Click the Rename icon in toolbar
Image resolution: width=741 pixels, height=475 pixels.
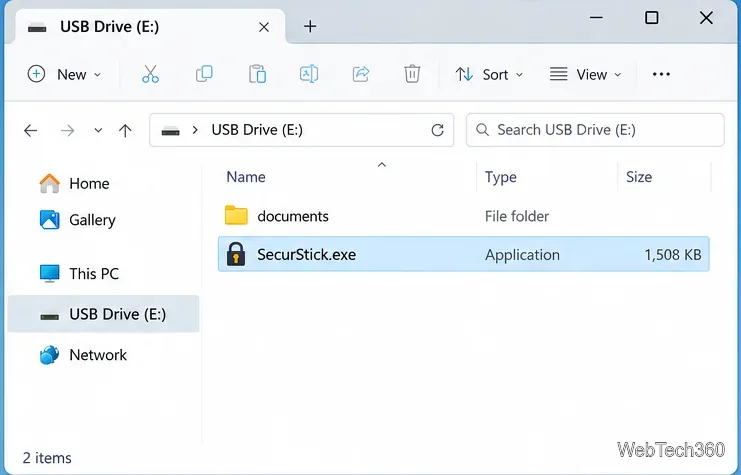[309, 74]
